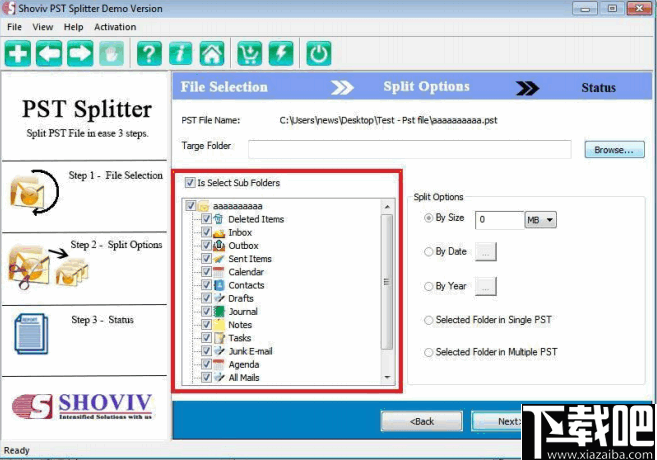The image size is (657, 460).
Task: Click the Status header step
Action: [x=598, y=88]
